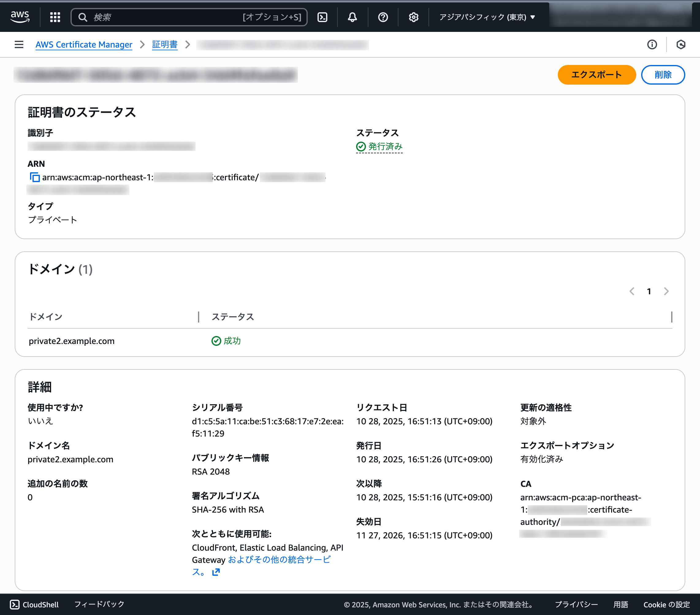Image resolution: width=700 pixels, height=615 pixels.
Task: Go to next page of domains
Action: coord(666,292)
